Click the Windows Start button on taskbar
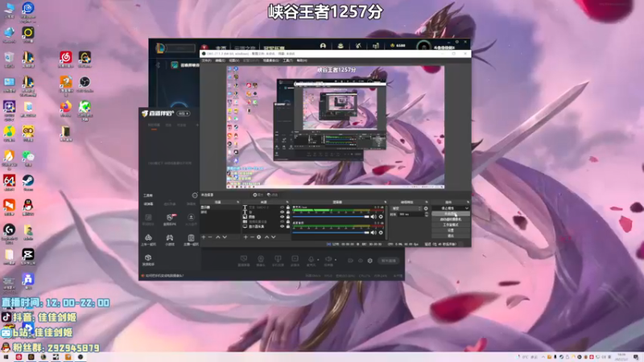Viewport: 644px width, 362px height. tap(6, 357)
